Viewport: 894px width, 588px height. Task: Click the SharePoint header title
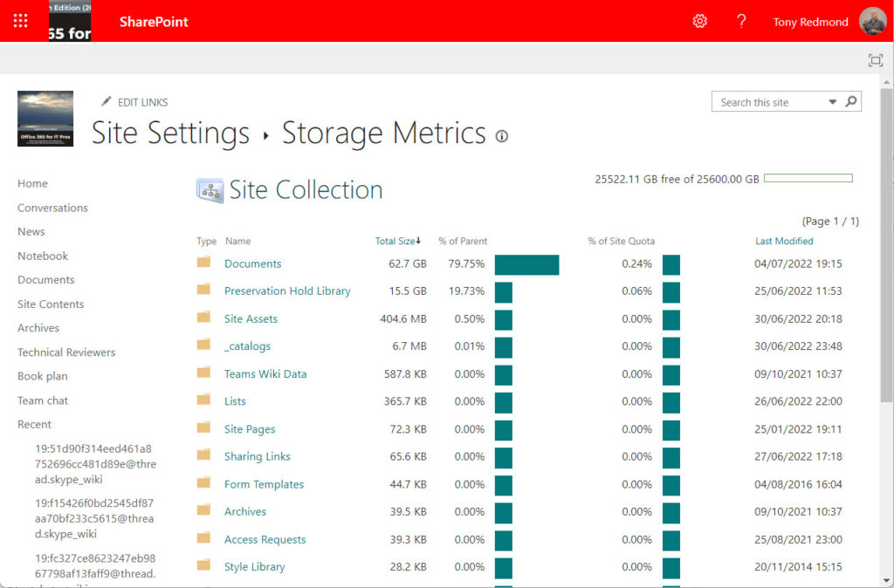[x=154, y=22]
